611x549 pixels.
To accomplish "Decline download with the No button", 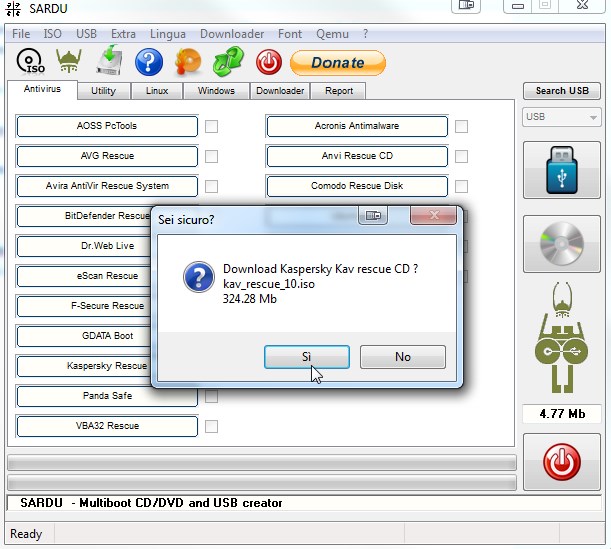I will (x=403, y=357).
